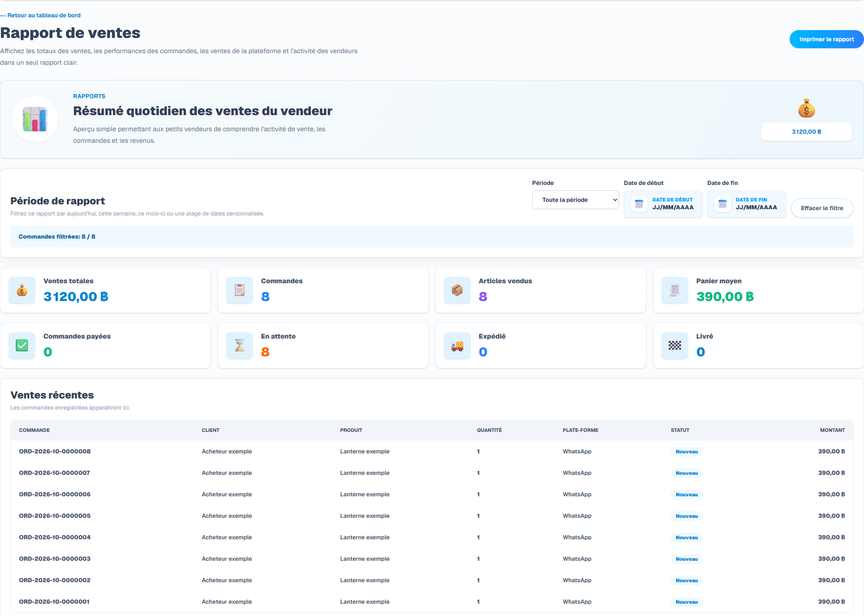Viewport: 864px width, 616px height.
Task: Click order ORD-2026-10-0000007
Action: [54, 473]
